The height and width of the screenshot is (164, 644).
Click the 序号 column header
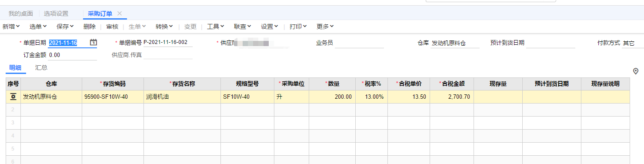(x=13, y=84)
